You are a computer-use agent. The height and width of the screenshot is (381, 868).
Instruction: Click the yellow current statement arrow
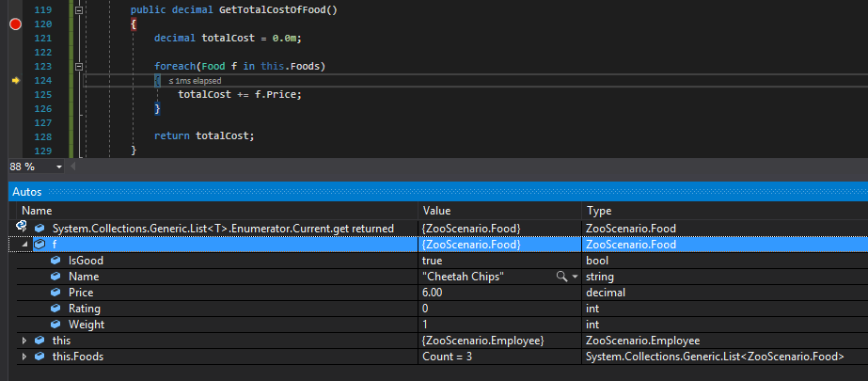[x=15, y=82]
